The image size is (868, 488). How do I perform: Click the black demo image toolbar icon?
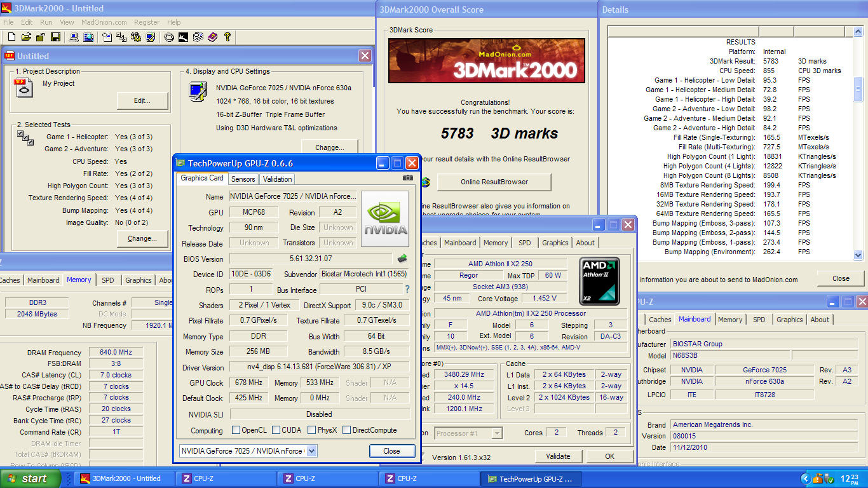tap(183, 37)
